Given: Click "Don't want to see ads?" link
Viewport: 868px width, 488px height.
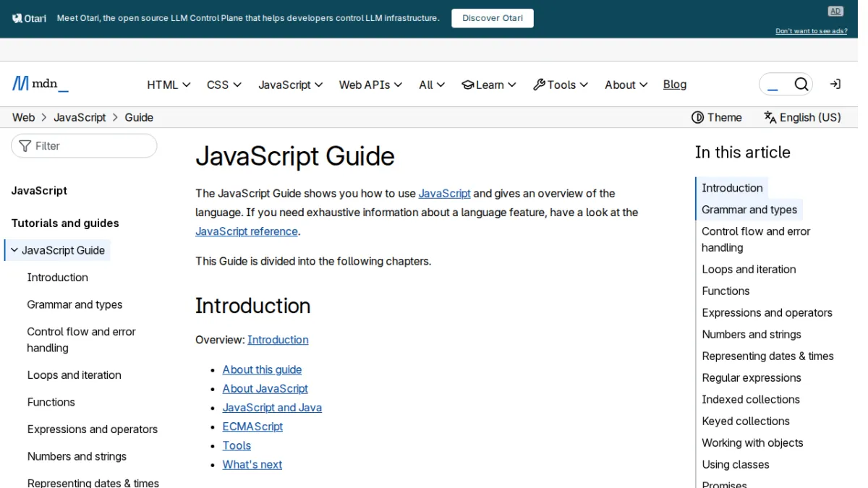Looking at the screenshot, I should [812, 31].
